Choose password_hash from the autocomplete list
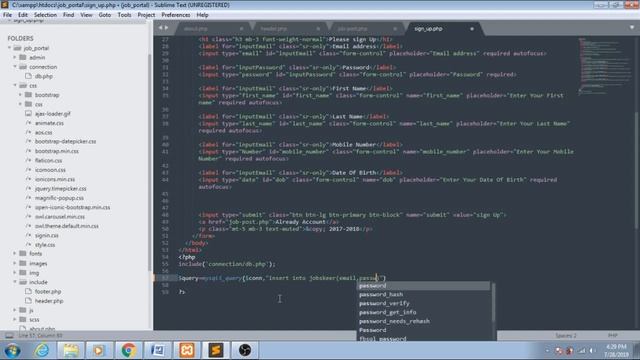640x360 pixels. point(424,294)
